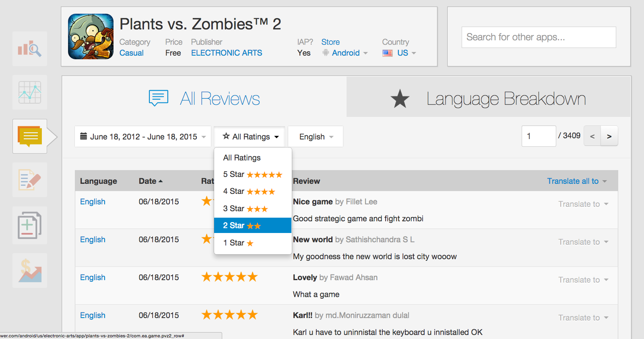
Task: Click the Android robot icon
Action: (x=326, y=53)
